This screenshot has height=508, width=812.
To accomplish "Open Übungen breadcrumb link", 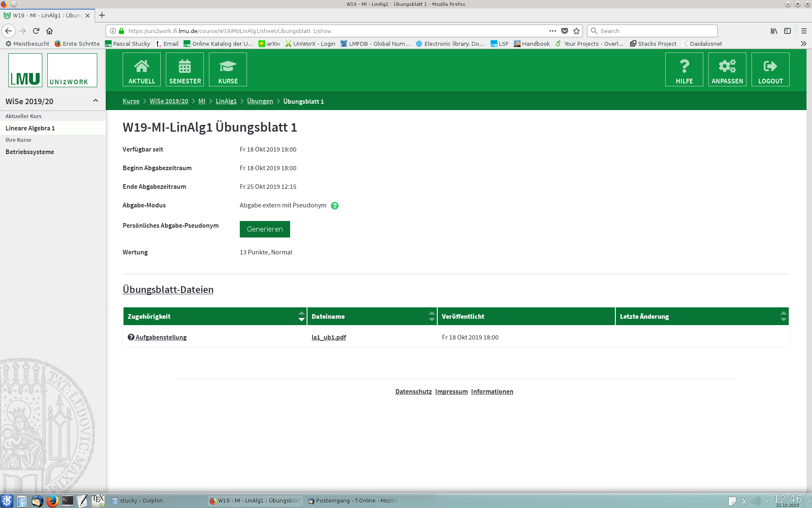I will 260,101.
